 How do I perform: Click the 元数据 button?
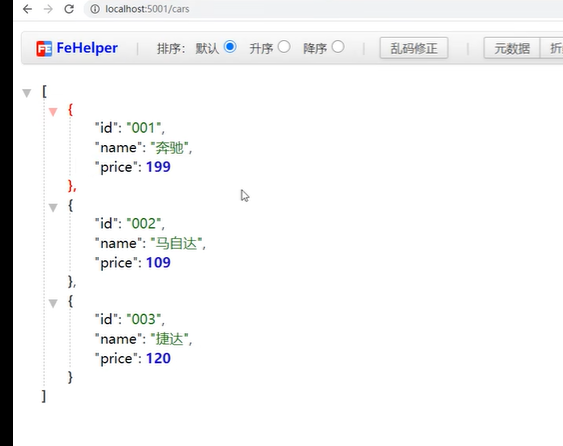click(x=512, y=48)
